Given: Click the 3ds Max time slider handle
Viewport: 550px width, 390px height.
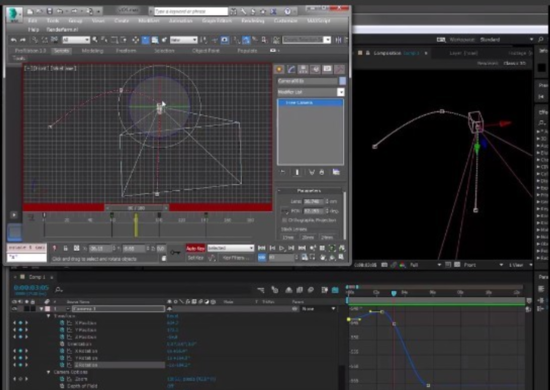Looking at the screenshot, I should coord(136,208).
